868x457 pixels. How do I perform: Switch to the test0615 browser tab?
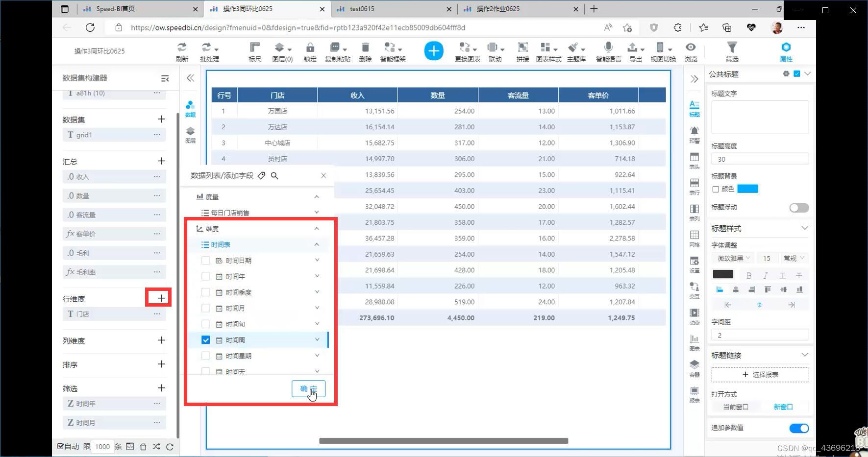[393, 9]
